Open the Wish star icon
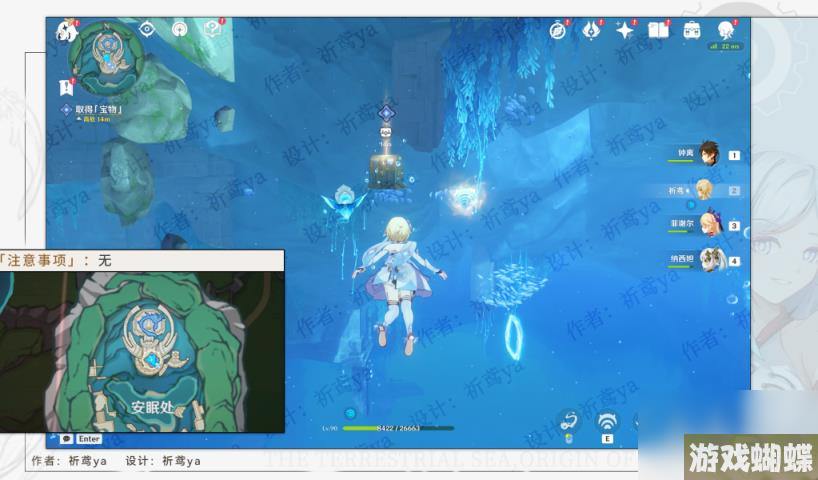Viewport: 818px width, 480px height. [624, 30]
